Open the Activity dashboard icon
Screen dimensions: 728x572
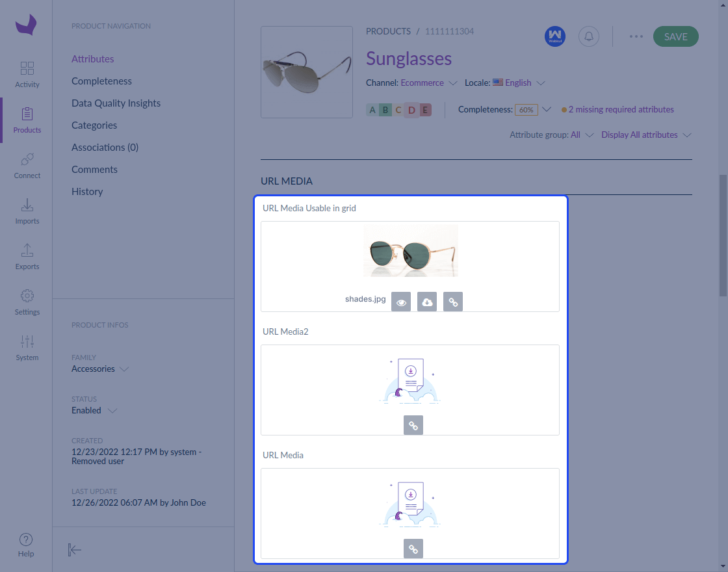tap(27, 68)
